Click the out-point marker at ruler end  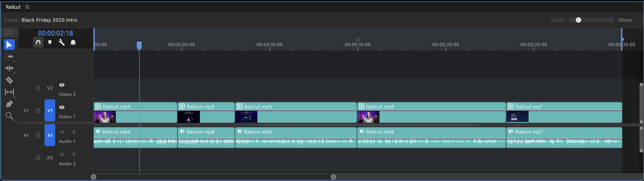(622, 39)
